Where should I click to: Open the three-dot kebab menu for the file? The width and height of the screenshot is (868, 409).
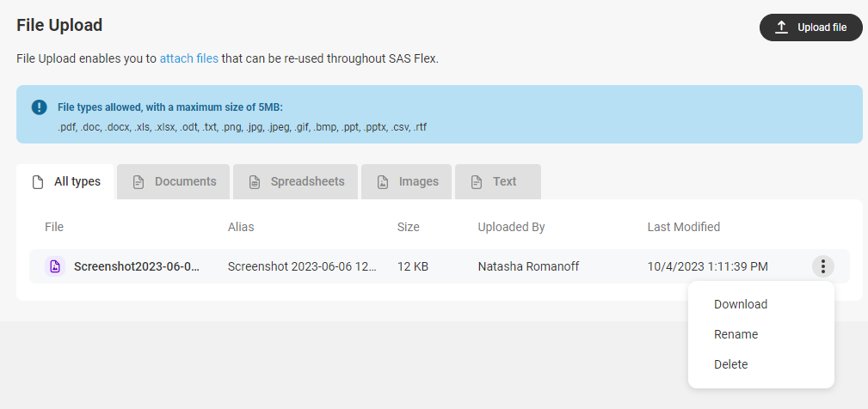click(x=823, y=266)
